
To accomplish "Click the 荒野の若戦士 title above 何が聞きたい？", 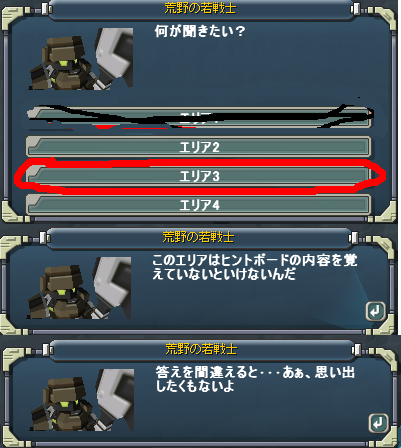I will [200, 8].
